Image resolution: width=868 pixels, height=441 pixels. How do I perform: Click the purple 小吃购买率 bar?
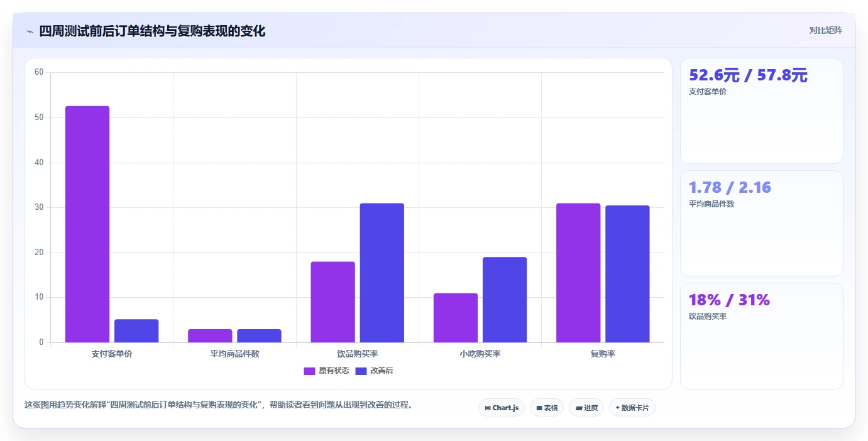(x=455, y=318)
